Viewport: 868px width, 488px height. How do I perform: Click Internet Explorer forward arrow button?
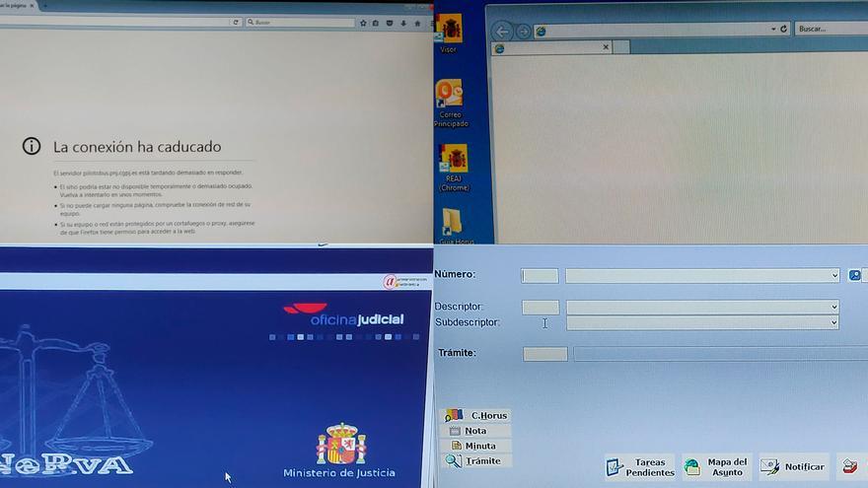523,32
